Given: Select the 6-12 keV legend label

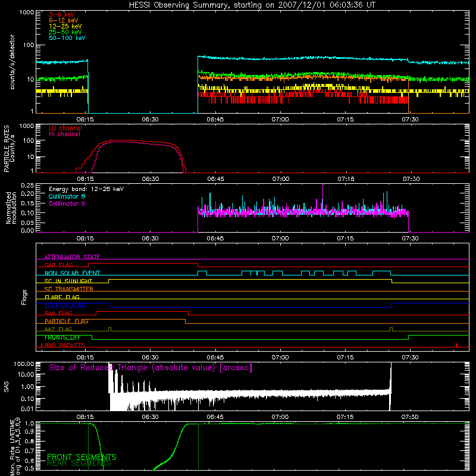Looking at the screenshot, I should coord(64,20).
